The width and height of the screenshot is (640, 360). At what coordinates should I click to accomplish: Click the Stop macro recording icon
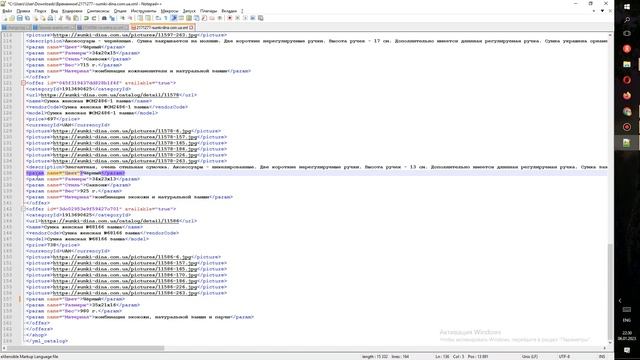click(238, 18)
